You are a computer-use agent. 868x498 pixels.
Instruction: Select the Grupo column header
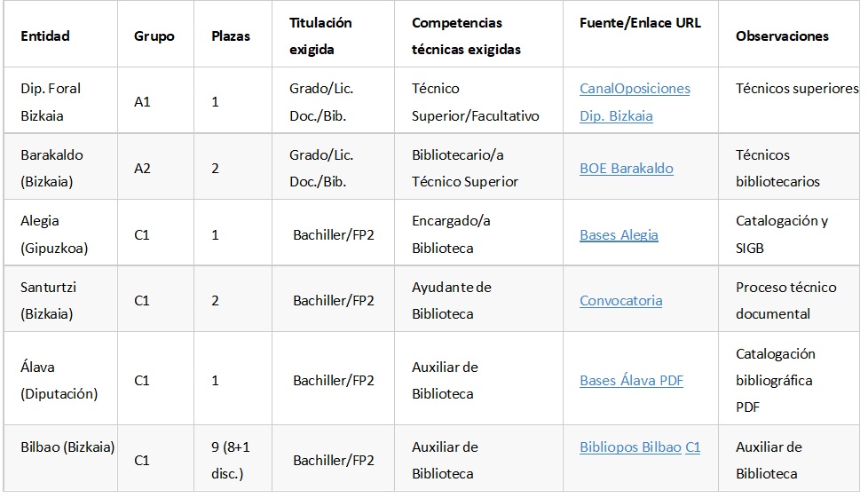pos(154,36)
